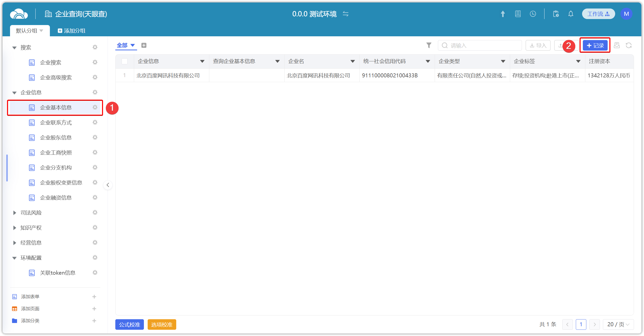The height and width of the screenshot is (336, 644).
Task: Open 企业股东信息 form in sidebar
Action: click(56, 137)
